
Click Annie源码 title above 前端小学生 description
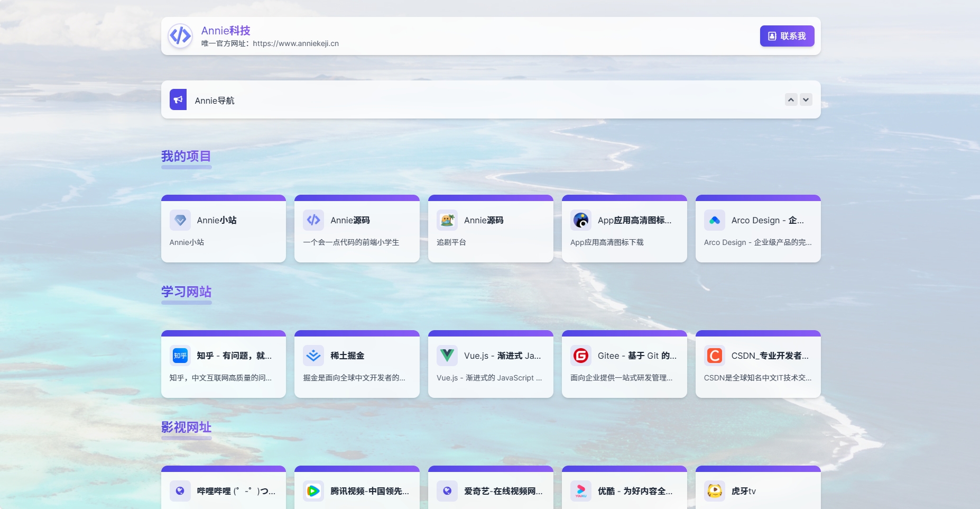[350, 220]
